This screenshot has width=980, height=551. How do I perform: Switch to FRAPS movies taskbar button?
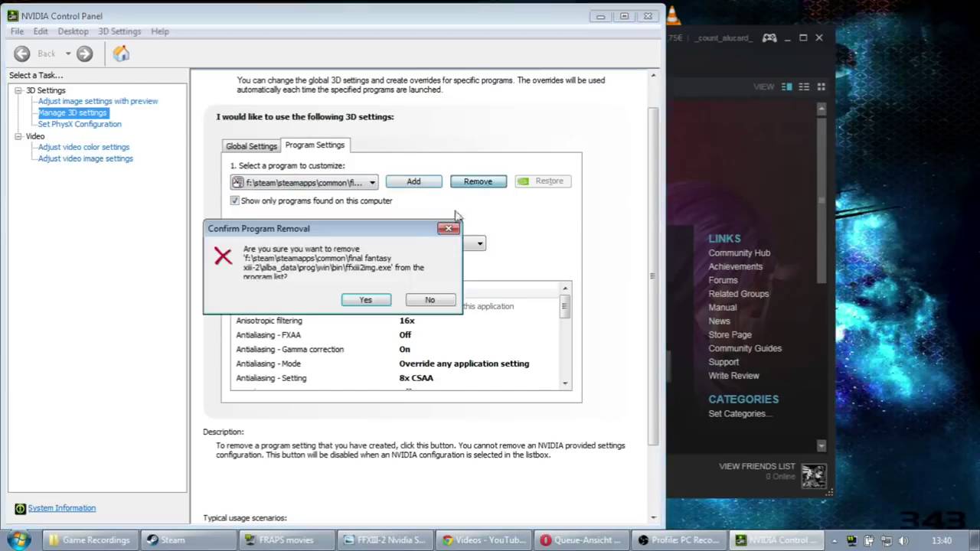pyautogui.click(x=287, y=540)
